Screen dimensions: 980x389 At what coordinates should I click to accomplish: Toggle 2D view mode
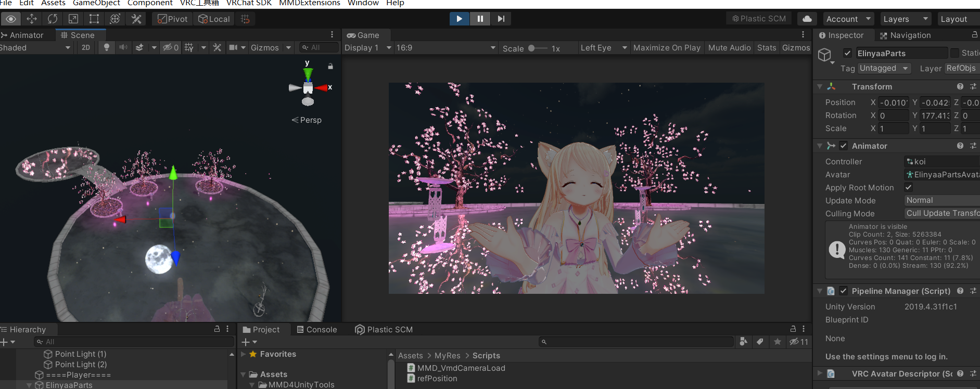pos(86,47)
